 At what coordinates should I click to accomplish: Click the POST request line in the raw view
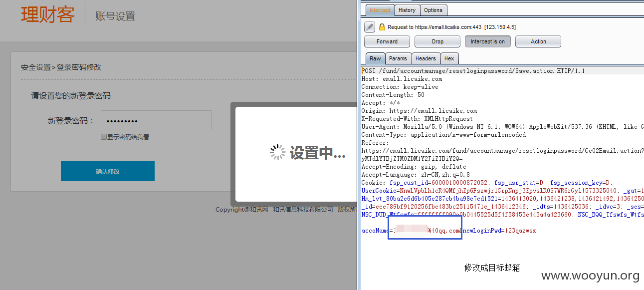(x=473, y=71)
